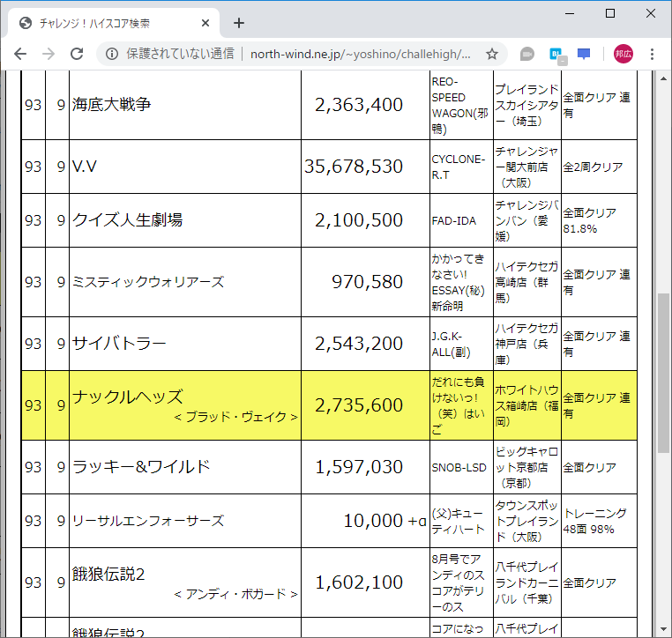Select the highlighted score 2,735,600

click(x=359, y=405)
